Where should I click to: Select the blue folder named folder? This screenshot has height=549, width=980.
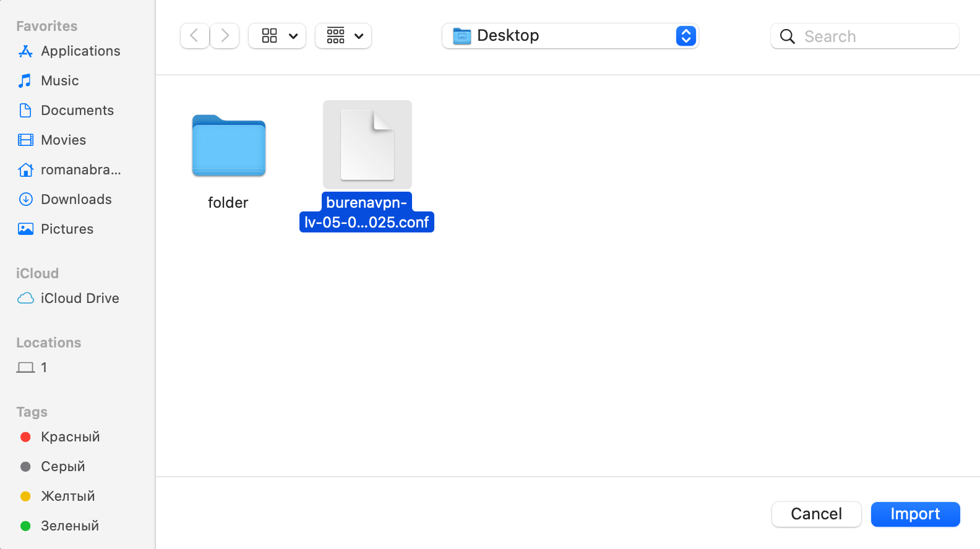pos(228,147)
